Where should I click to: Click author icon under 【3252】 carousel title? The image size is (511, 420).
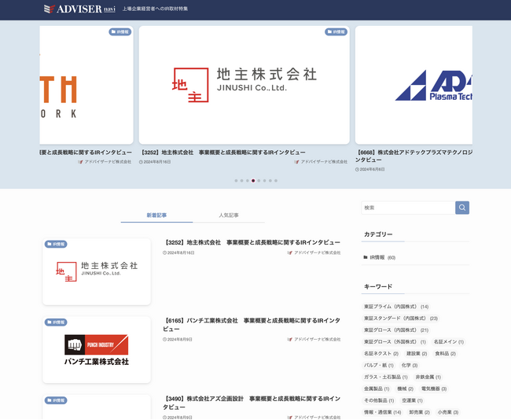296,162
